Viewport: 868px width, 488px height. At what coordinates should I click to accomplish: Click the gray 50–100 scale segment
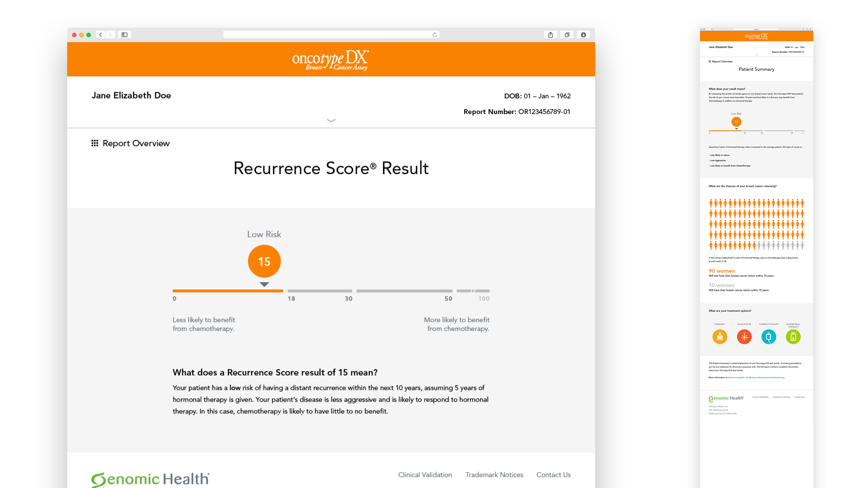pos(473,291)
